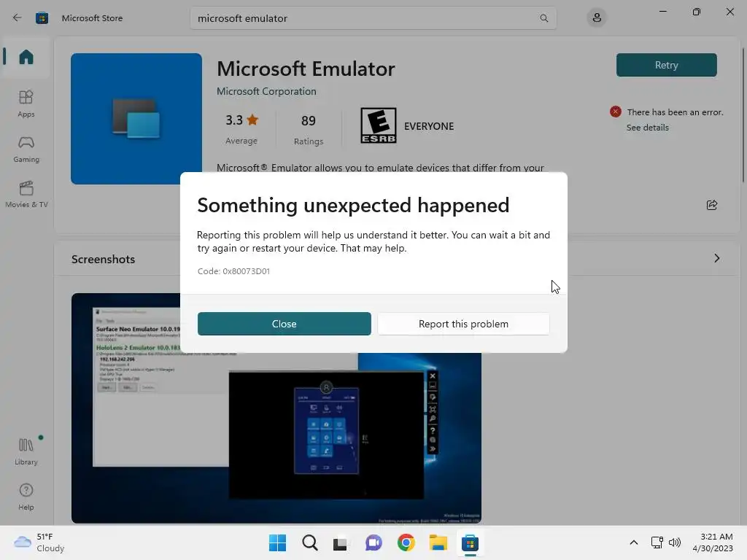Open Task View on the taskbar
This screenshot has width=747, height=560.
point(340,542)
